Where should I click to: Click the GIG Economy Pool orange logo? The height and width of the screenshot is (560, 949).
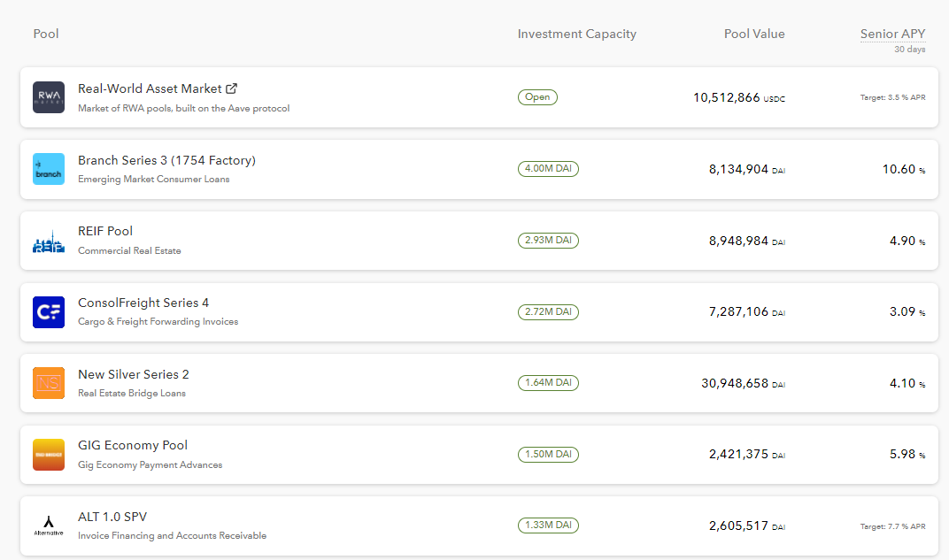49,455
